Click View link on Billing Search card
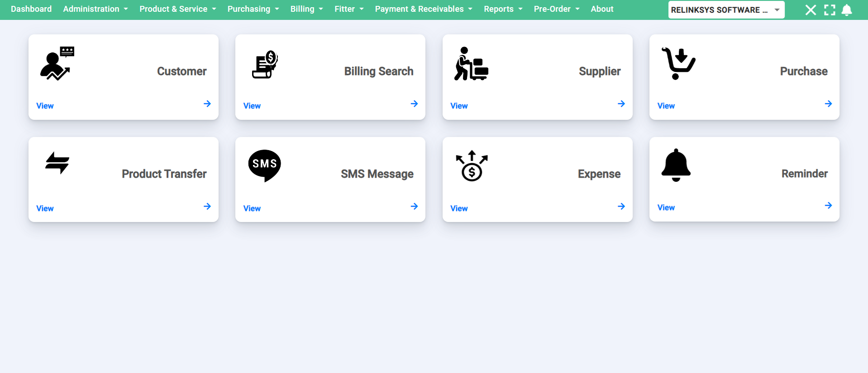 (252, 106)
